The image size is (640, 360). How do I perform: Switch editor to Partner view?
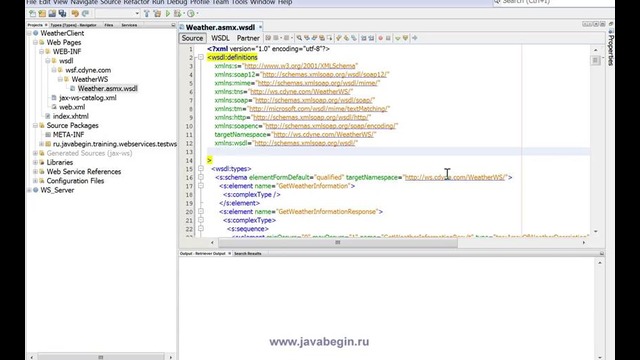pos(248,38)
